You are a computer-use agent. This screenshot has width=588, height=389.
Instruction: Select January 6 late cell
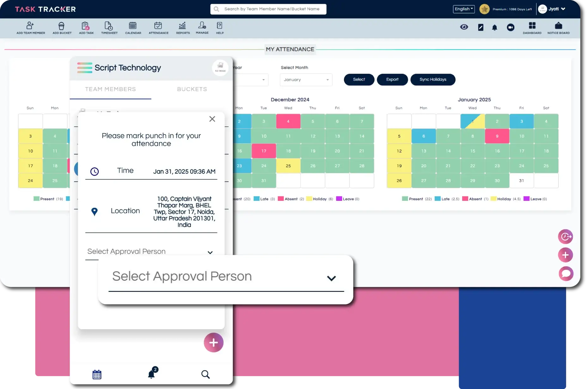pos(424,136)
